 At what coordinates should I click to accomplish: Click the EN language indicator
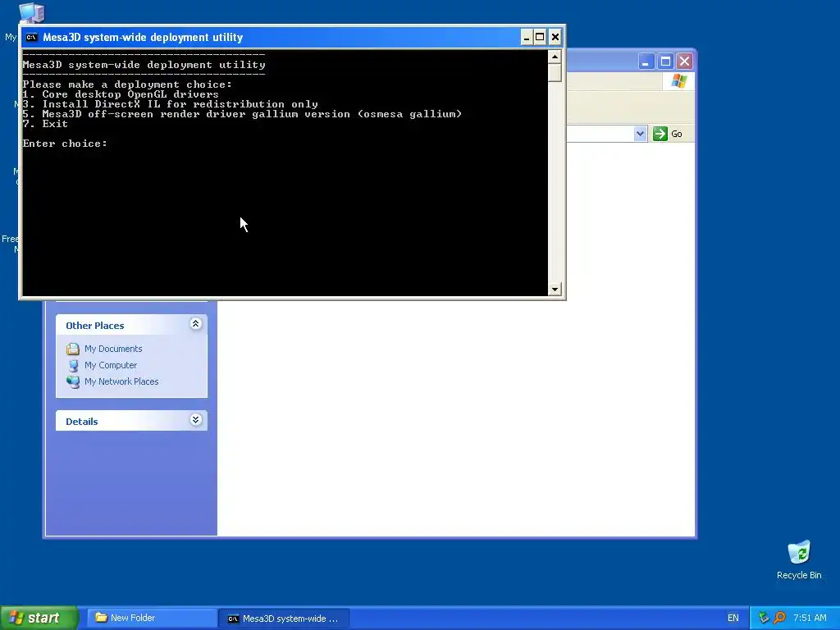(733, 619)
